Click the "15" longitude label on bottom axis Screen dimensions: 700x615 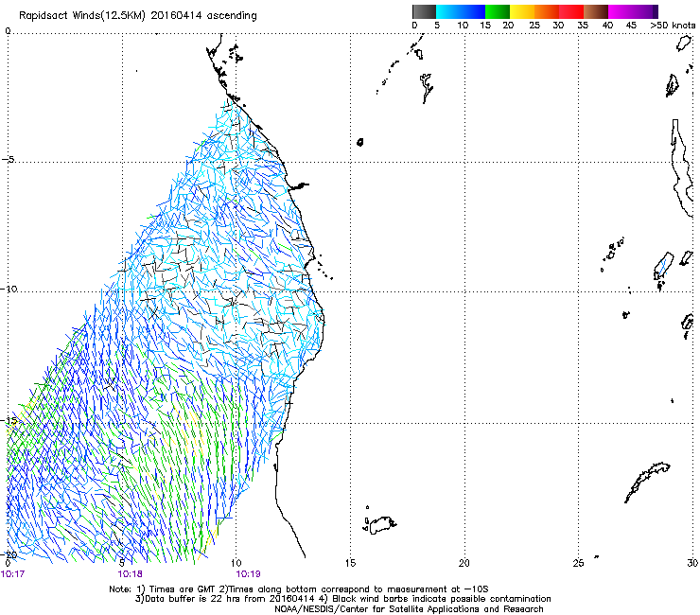[350, 563]
